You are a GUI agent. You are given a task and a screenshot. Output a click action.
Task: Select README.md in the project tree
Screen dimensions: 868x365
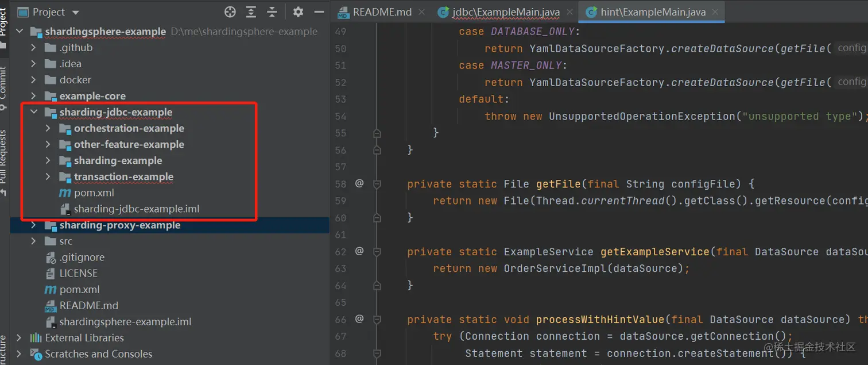click(x=169, y=305)
